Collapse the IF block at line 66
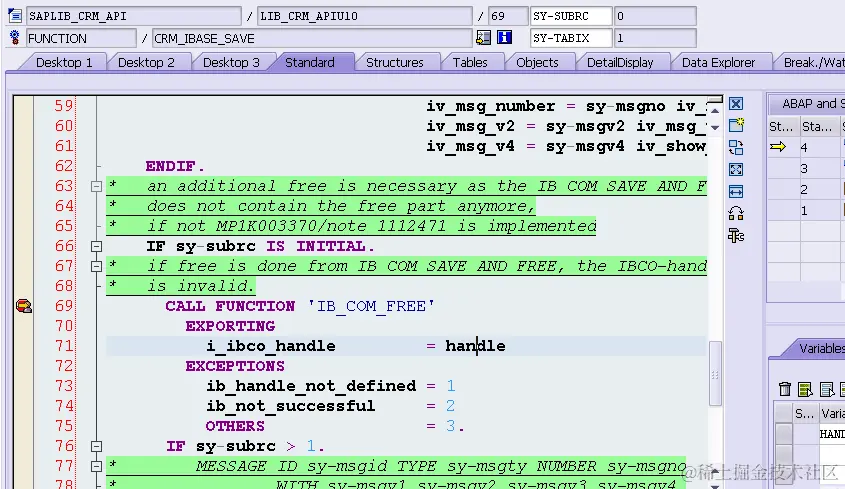 [96, 246]
